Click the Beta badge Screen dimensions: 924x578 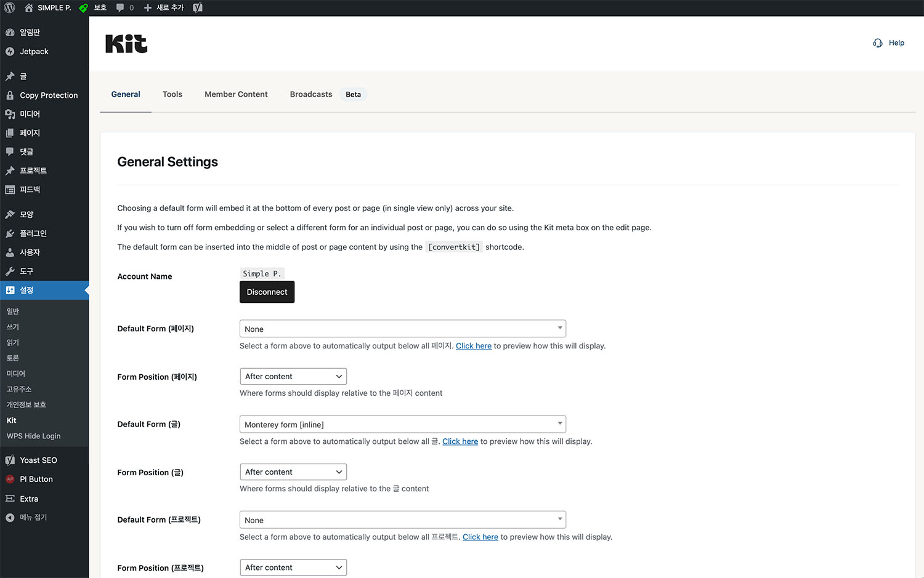(x=353, y=94)
